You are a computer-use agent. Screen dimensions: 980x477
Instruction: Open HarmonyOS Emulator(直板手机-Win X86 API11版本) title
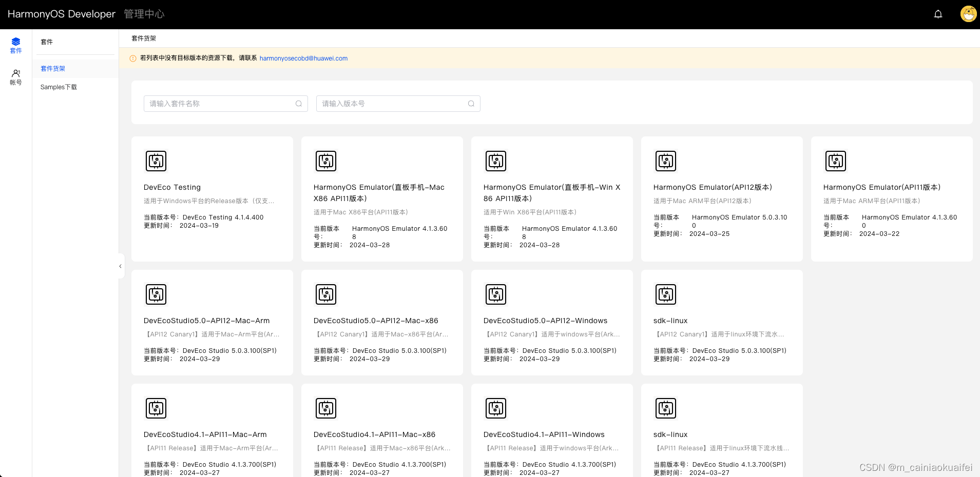[x=552, y=193]
